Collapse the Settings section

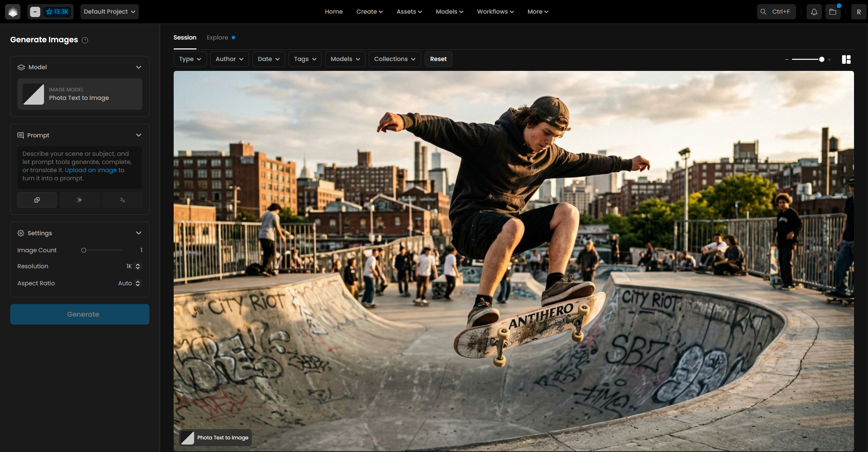pos(139,233)
